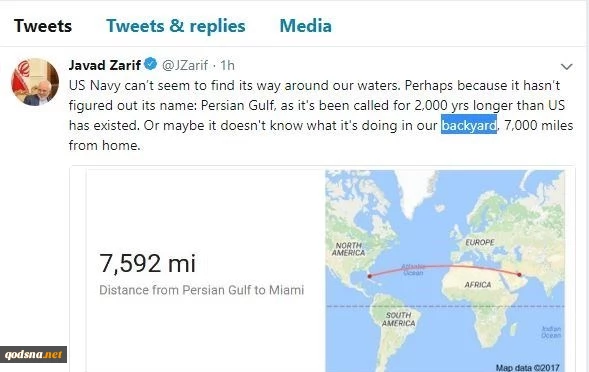589x372 pixels.
Task: Open the 1h timestamp link
Action: (227, 65)
